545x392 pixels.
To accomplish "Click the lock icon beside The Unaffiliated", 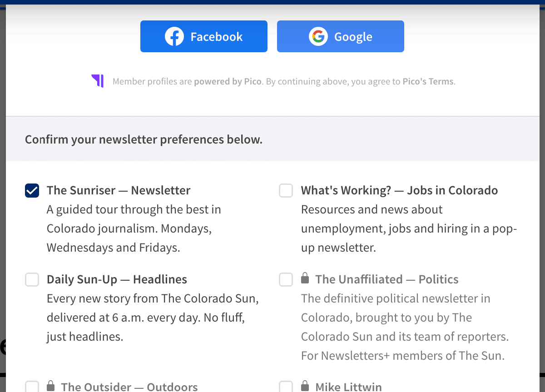I will coord(305,278).
